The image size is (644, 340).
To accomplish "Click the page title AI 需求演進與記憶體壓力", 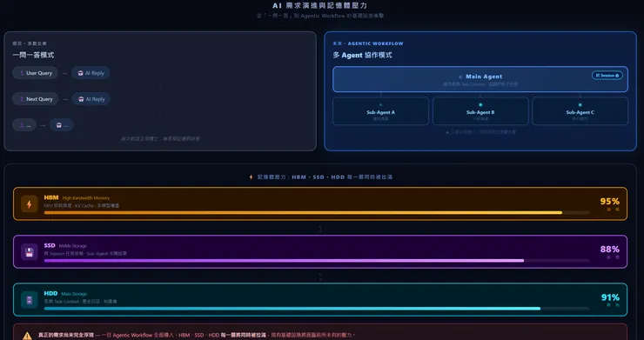I will coord(320,6).
